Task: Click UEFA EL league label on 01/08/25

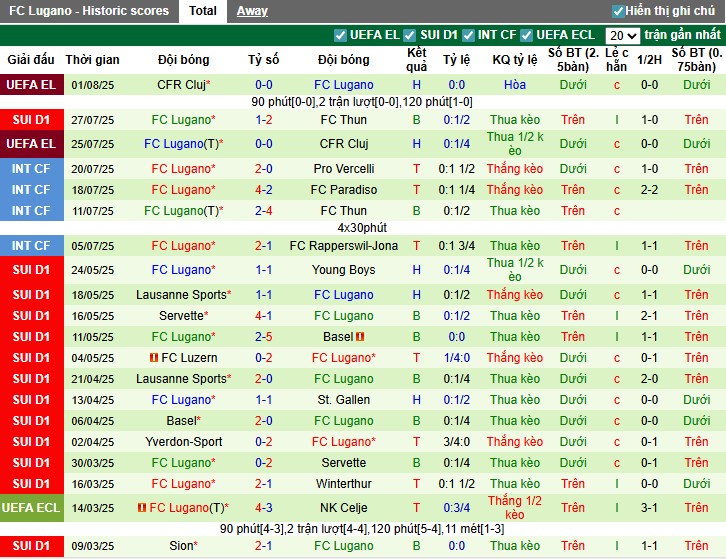Action: tap(31, 85)
